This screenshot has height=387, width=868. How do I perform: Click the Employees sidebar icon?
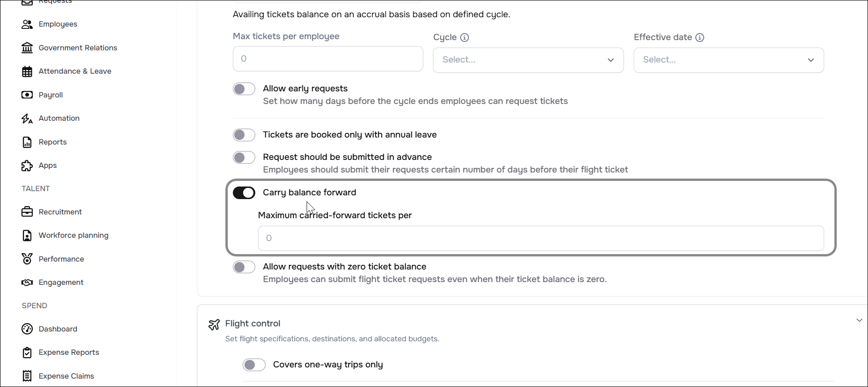(x=27, y=24)
